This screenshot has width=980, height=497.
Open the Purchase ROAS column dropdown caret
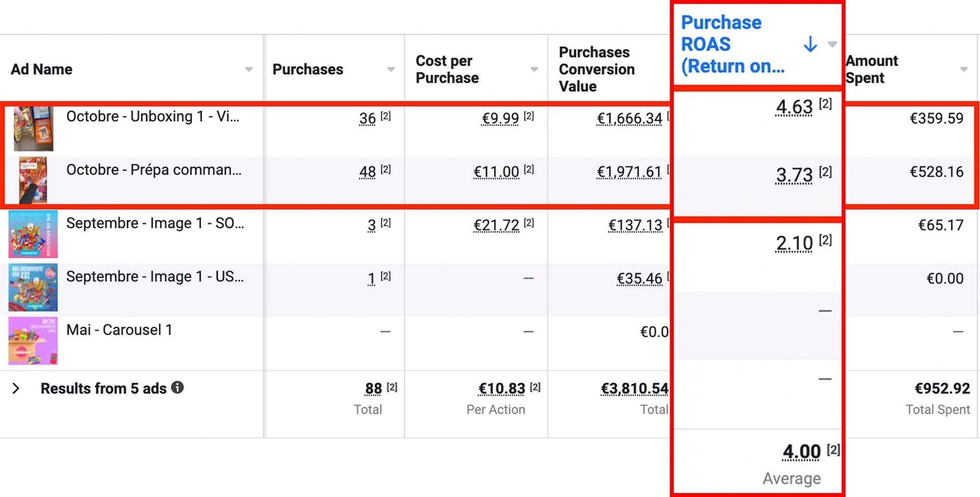[832, 44]
